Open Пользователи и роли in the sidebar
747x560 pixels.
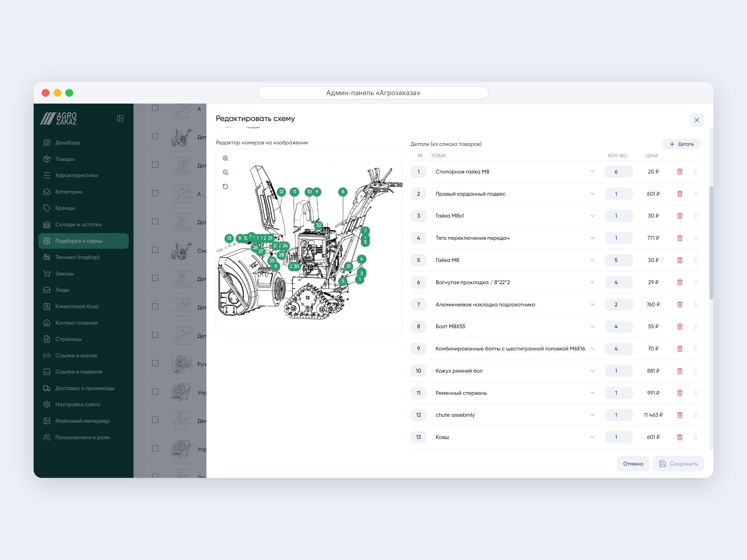83,437
